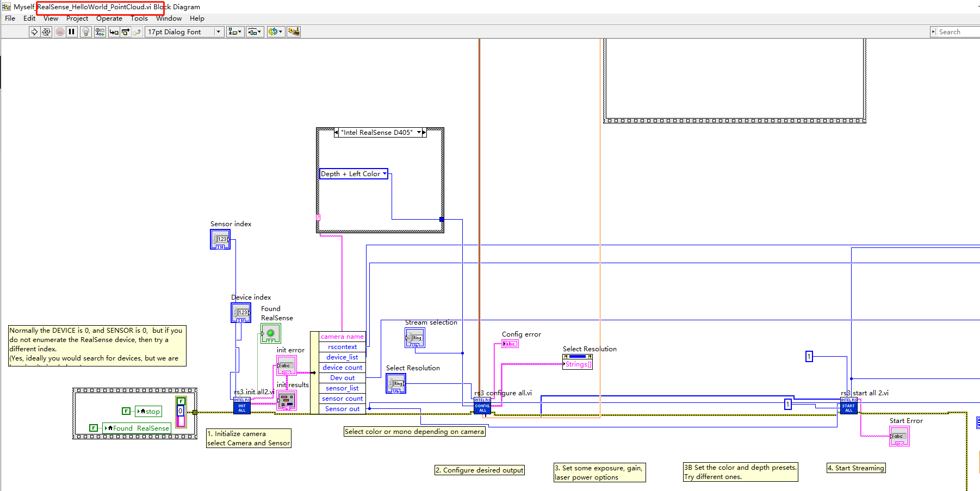Switch to previous case with left arrow

point(336,133)
